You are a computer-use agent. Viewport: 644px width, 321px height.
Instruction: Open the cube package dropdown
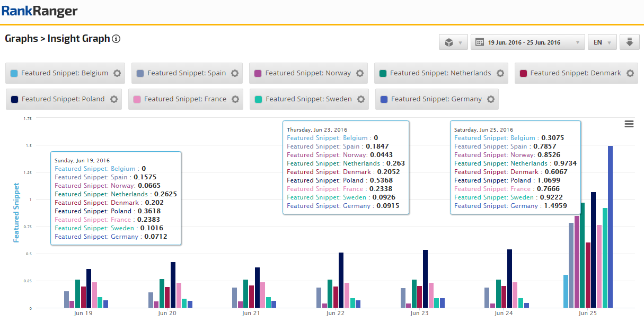tap(453, 42)
